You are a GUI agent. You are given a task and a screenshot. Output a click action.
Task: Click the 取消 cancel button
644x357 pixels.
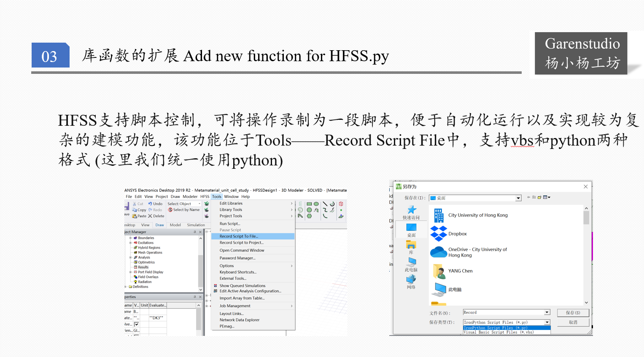pos(573,322)
